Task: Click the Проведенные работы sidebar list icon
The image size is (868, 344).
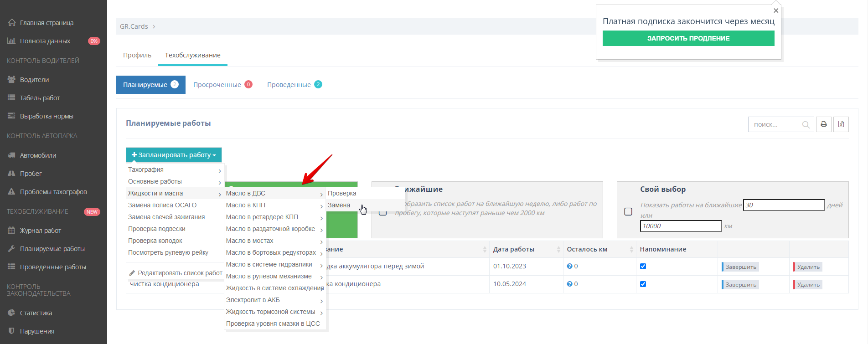Action: (x=11, y=267)
